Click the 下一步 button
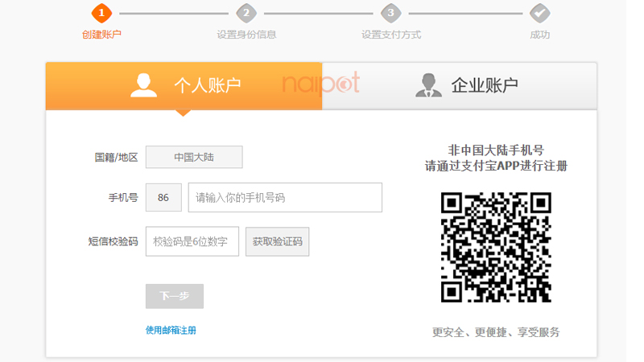This screenshot has width=644, height=362. tap(175, 296)
